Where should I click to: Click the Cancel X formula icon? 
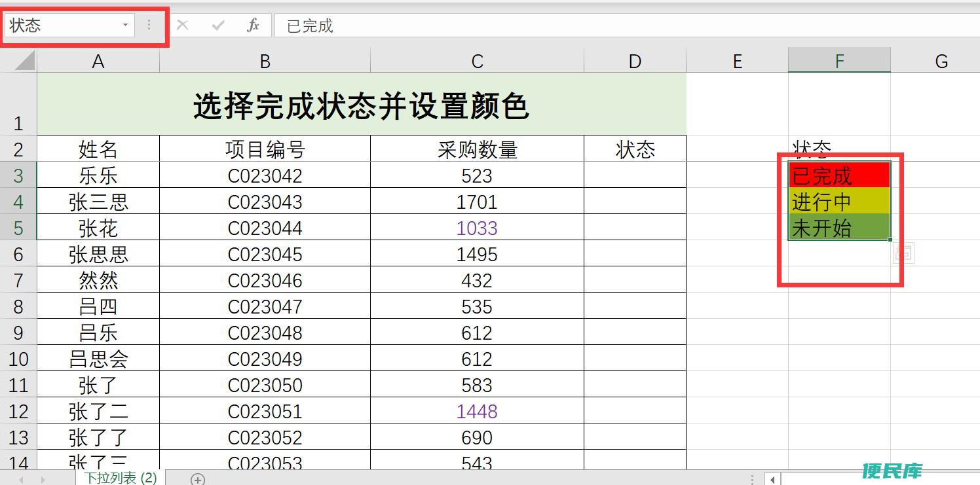pos(183,26)
